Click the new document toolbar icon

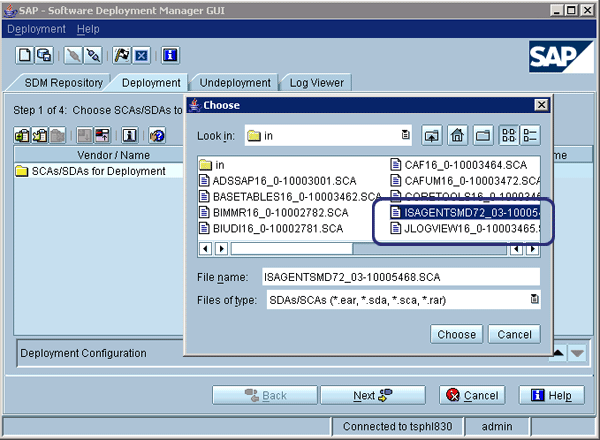24,55
